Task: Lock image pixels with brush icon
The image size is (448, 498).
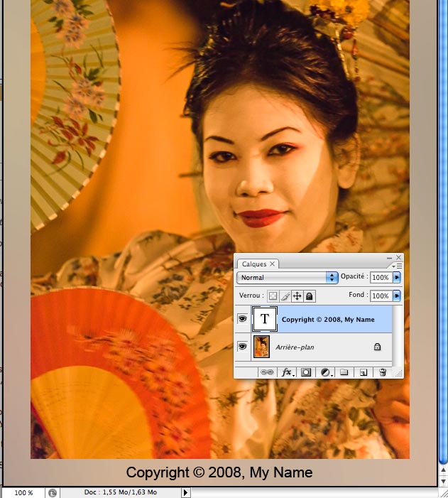Action: (x=285, y=296)
